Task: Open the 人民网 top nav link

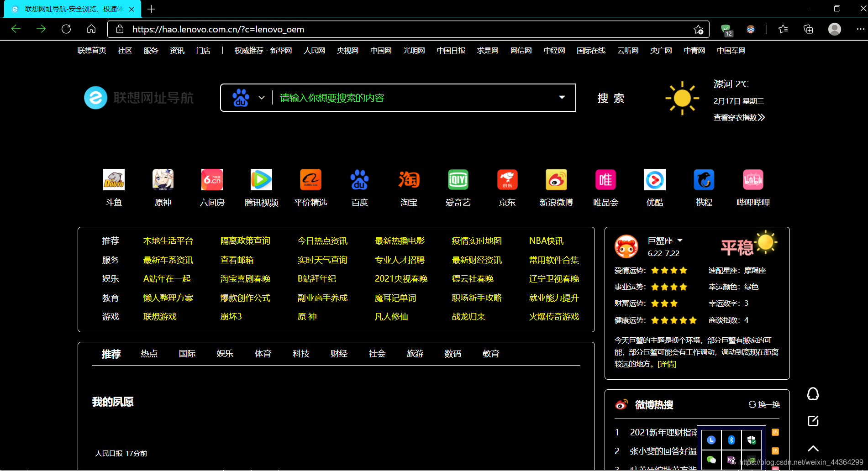Action: pos(315,51)
